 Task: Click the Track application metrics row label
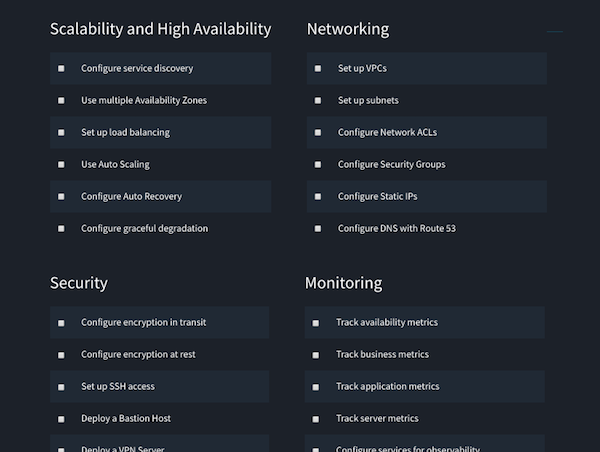[387, 387]
